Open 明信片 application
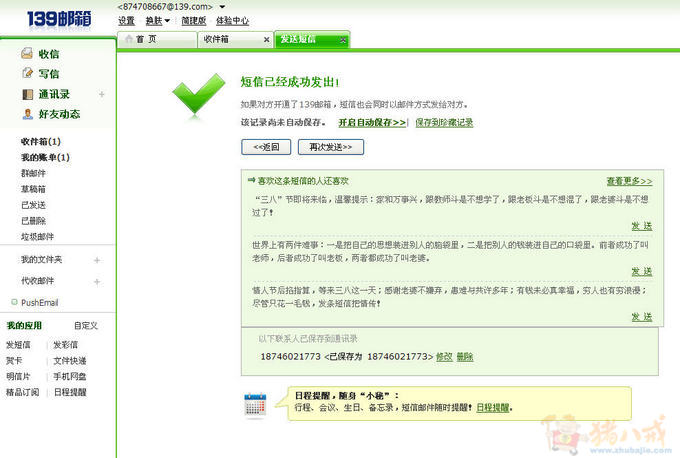 18,376
